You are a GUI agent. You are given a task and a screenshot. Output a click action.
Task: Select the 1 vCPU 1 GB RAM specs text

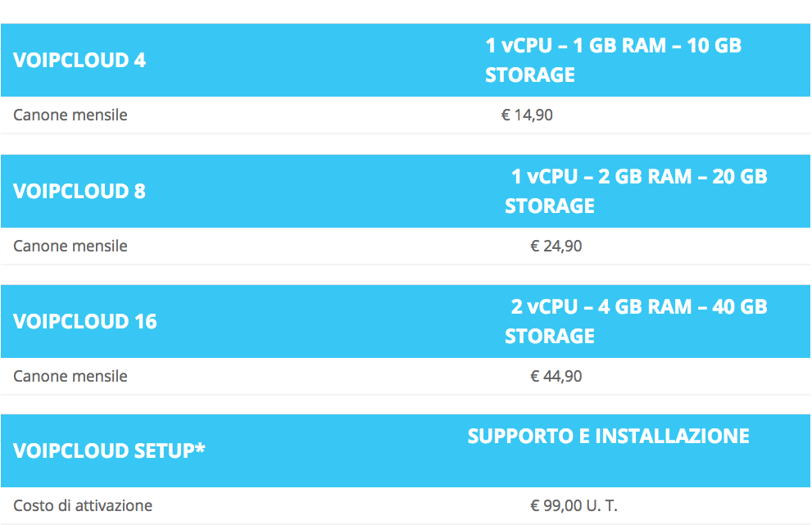click(x=613, y=46)
